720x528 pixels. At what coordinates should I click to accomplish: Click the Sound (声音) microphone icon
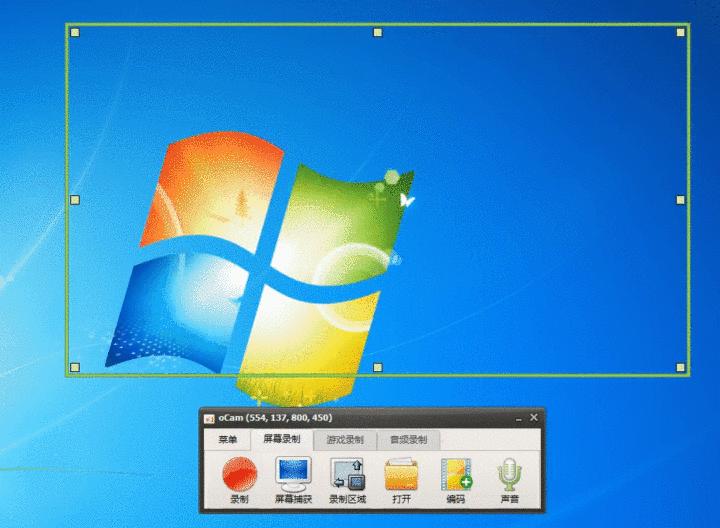[509, 480]
